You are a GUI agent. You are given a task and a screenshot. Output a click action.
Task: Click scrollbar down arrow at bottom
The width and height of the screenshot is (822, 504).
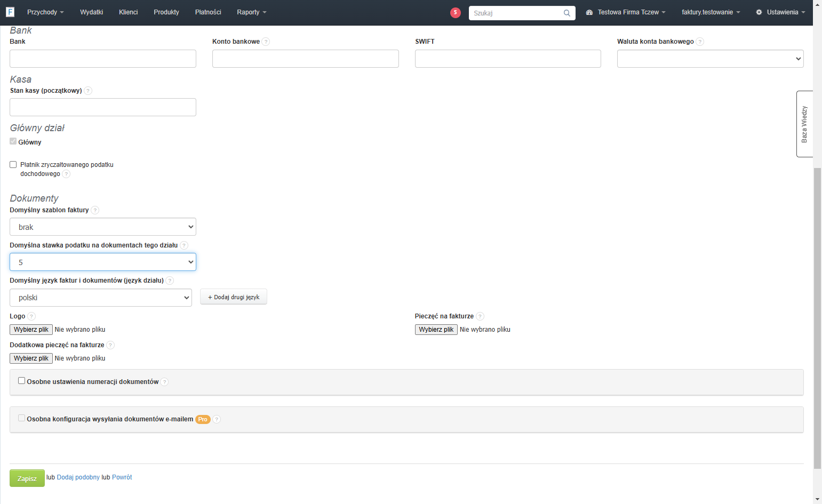pos(817,500)
